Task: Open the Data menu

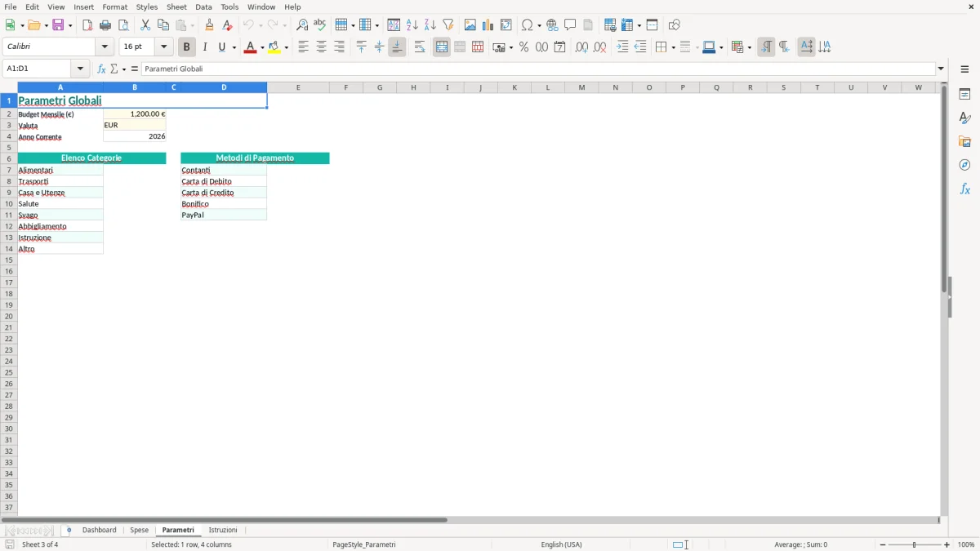Action: (x=203, y=7)
